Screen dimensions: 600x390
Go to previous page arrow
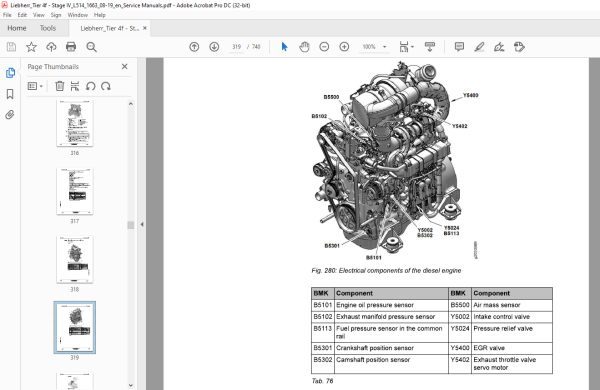click(x=194, y=47)
